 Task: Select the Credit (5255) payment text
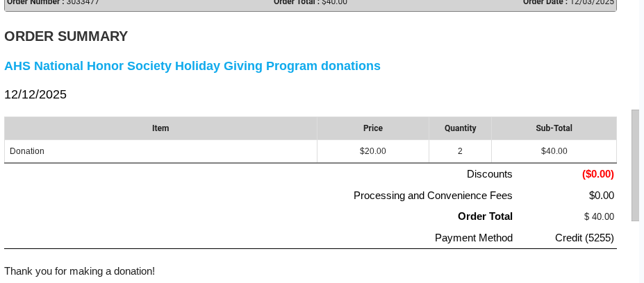tap(584, 238)
